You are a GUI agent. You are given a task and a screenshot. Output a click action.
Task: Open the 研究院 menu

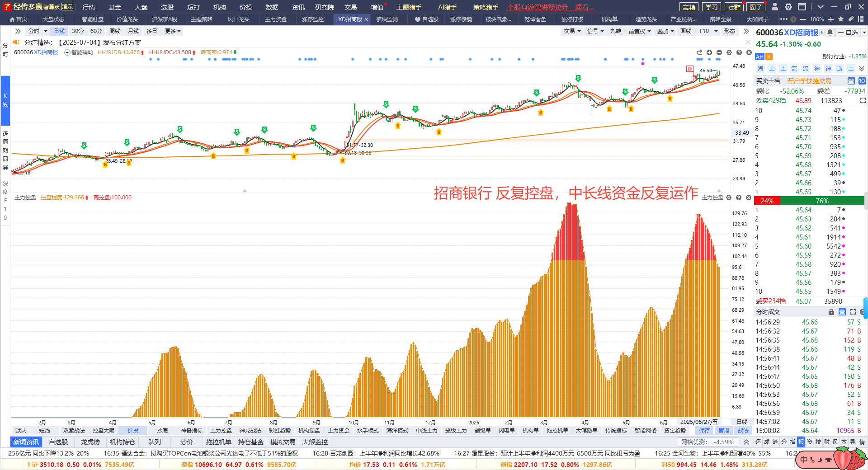tap(325, 7)
